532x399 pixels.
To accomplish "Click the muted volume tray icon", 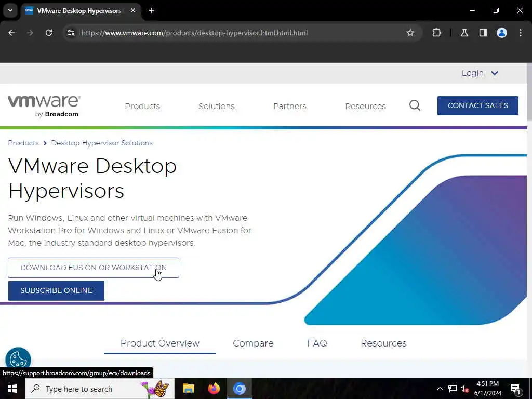I will tap(464, 389).
